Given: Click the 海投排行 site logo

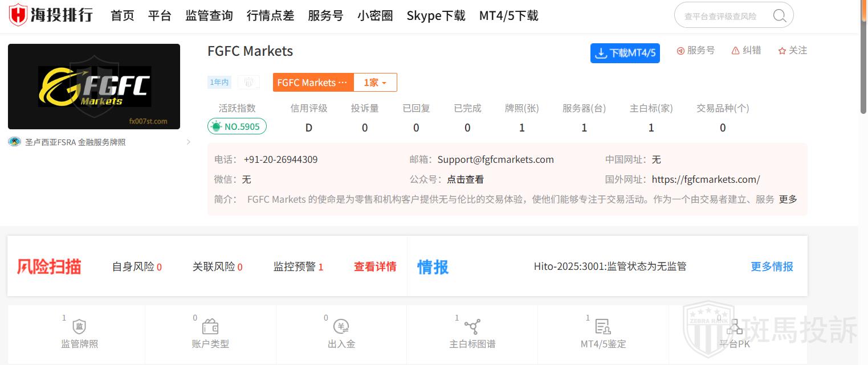Looking at the screenshot, I should (51, 15).
